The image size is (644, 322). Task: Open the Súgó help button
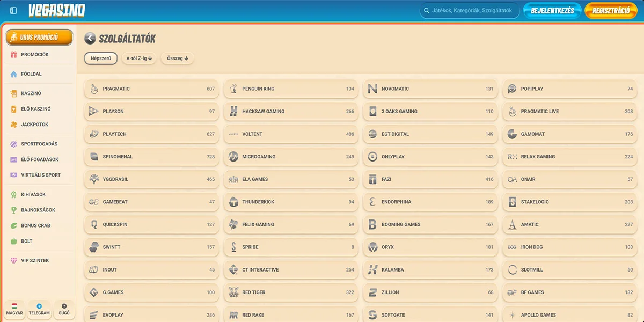(64, 310)
